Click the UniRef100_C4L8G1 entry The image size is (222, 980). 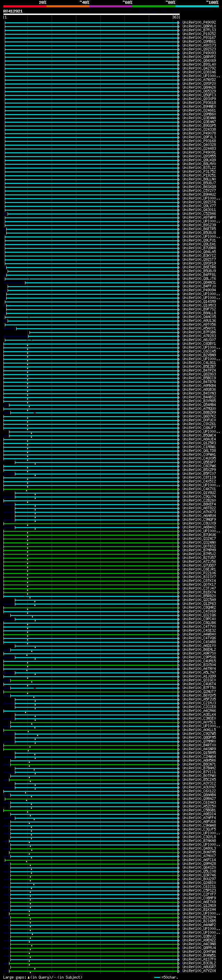click(199, 363)
